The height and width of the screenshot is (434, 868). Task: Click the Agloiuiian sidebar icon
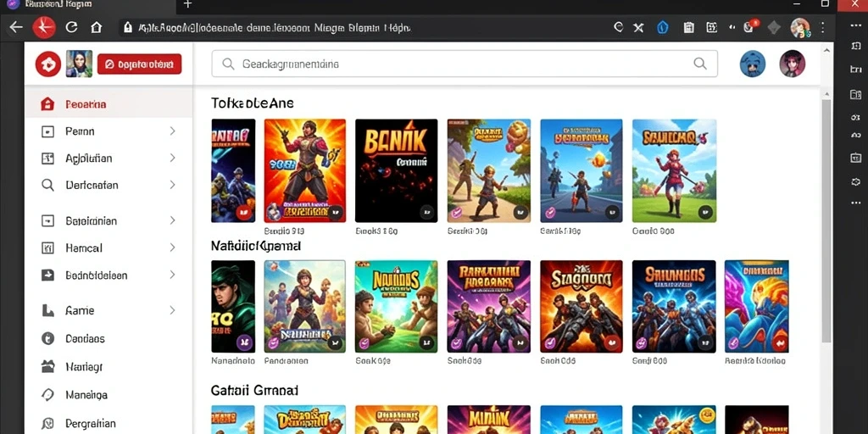pyautogui.click(x=48, y=159)
